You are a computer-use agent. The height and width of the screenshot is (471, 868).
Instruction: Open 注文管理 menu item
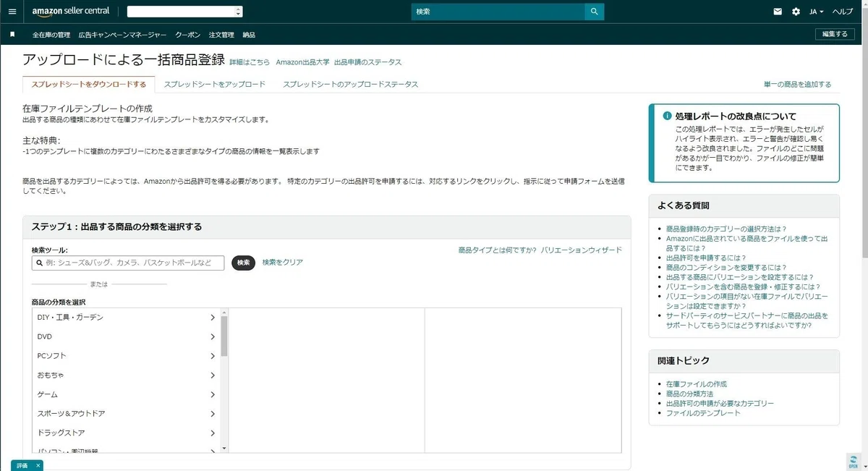click(221, 35)
